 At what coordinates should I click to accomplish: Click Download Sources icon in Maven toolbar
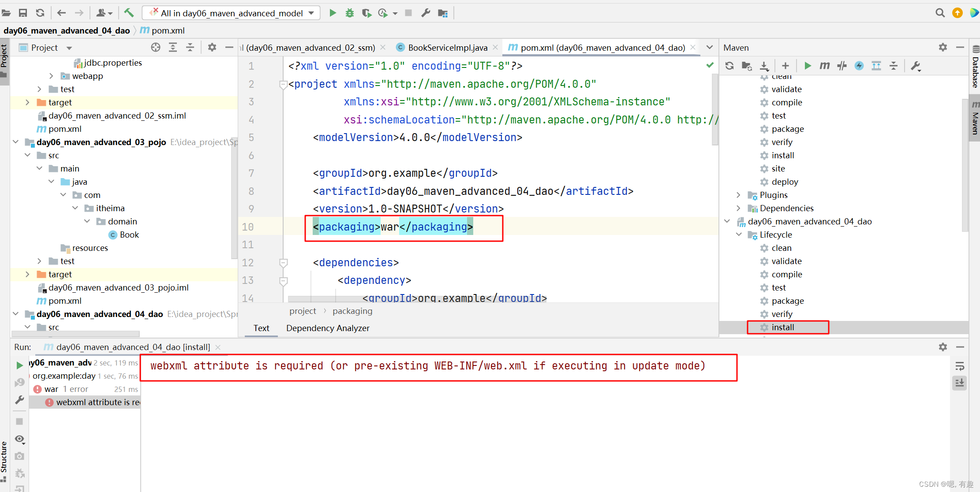tap(764, 66)
